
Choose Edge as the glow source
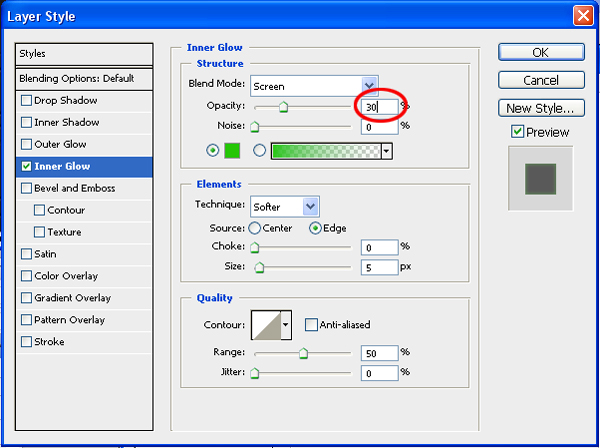315,229
